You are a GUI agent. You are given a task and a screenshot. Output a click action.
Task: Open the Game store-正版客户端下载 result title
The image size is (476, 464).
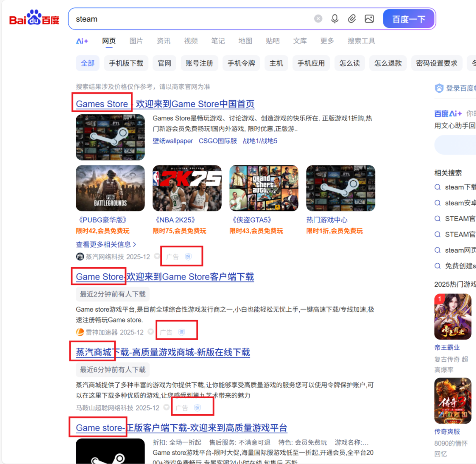tap(182, 428)
